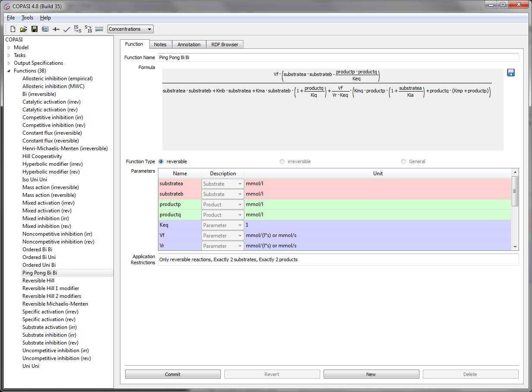Screen dimensions: 532x392
Task: Click the blue checkmark toolbar icon
Action: (x=67, y=29)
